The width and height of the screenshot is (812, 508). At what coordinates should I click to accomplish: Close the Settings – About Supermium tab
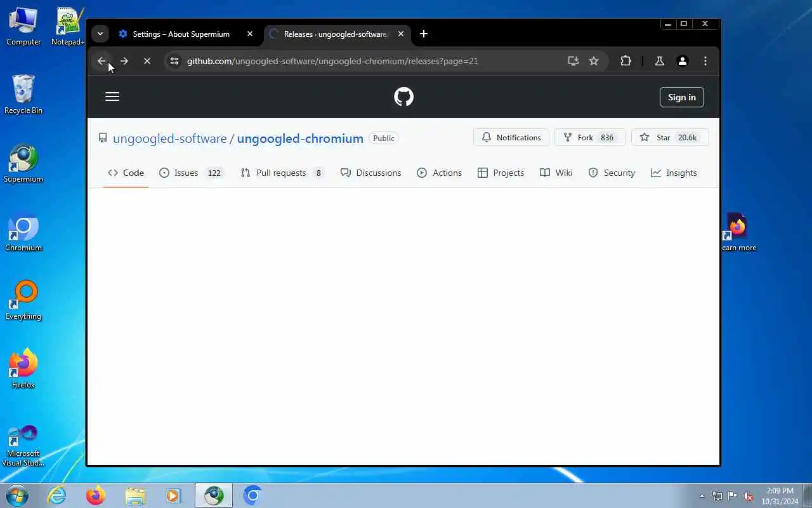[250, 34]
